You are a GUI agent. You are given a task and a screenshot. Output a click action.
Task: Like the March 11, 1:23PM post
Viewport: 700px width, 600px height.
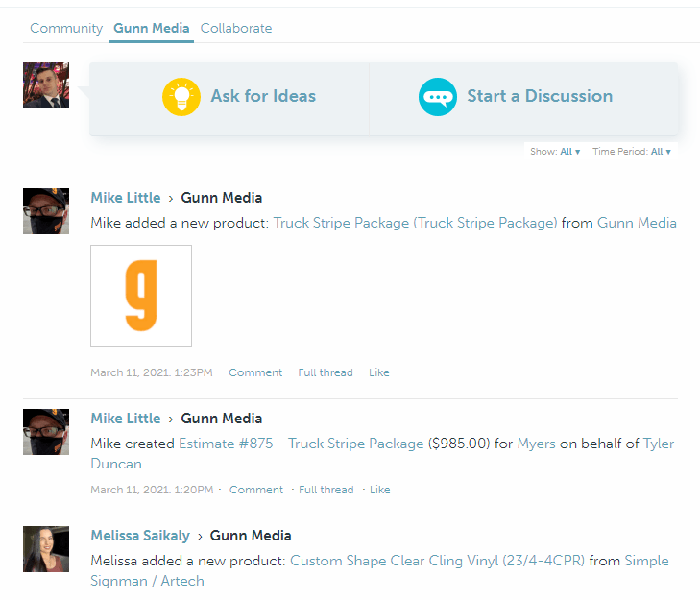[x=379, y=372]
